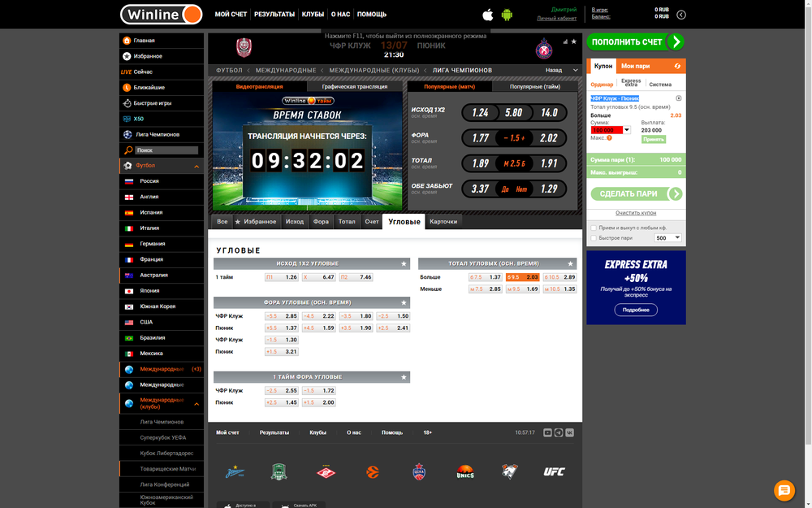The width and height of the screenshot is (812, 508).
Task: Select the Система bet type
Action: coord(660,85)
